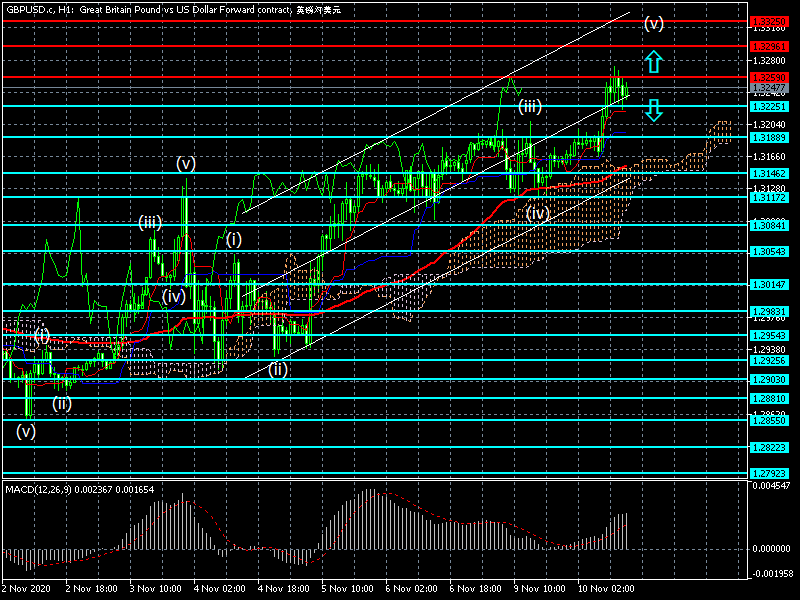Click the 0.000000 MACD zero level value
This screenshot has width=800, height=600.
[771, 549]
